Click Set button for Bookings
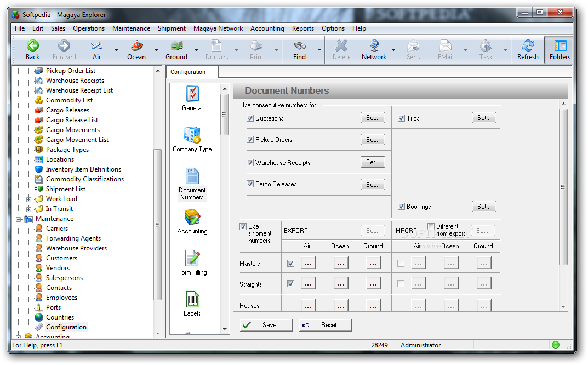The image size is (588, 365). pos(484,206)
